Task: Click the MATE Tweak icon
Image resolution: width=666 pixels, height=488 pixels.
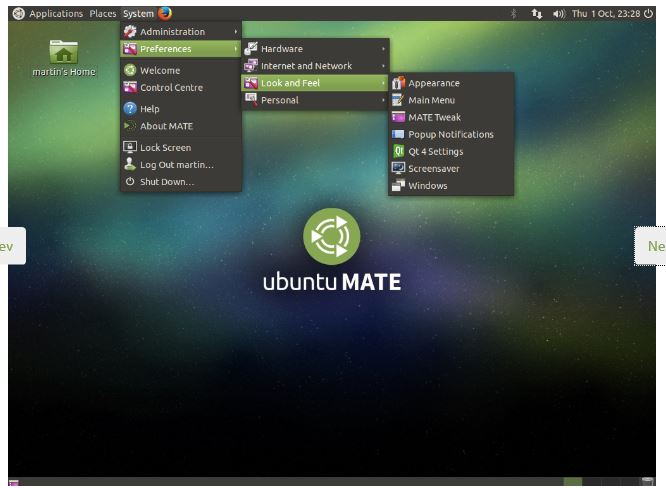Action: click(x=398, y=117)
